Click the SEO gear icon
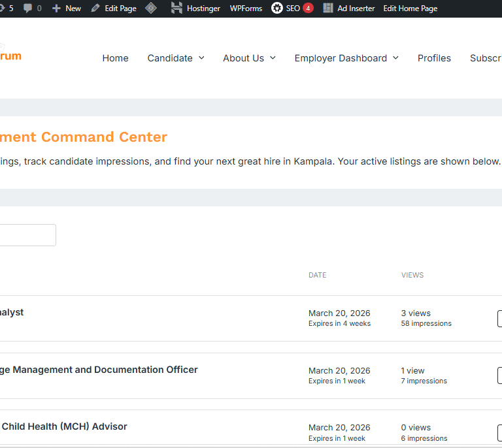 (277, 8)
